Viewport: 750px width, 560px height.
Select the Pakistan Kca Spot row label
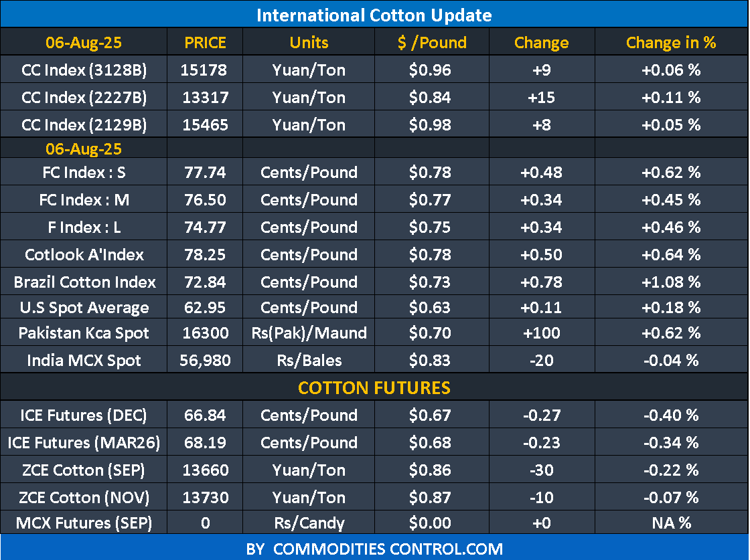tap(84, 333)
